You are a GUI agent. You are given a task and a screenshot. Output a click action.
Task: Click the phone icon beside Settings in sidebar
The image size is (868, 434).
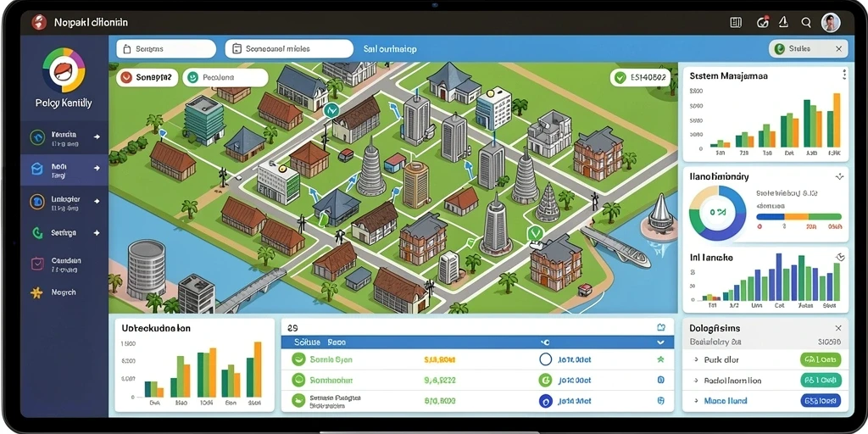37,233
